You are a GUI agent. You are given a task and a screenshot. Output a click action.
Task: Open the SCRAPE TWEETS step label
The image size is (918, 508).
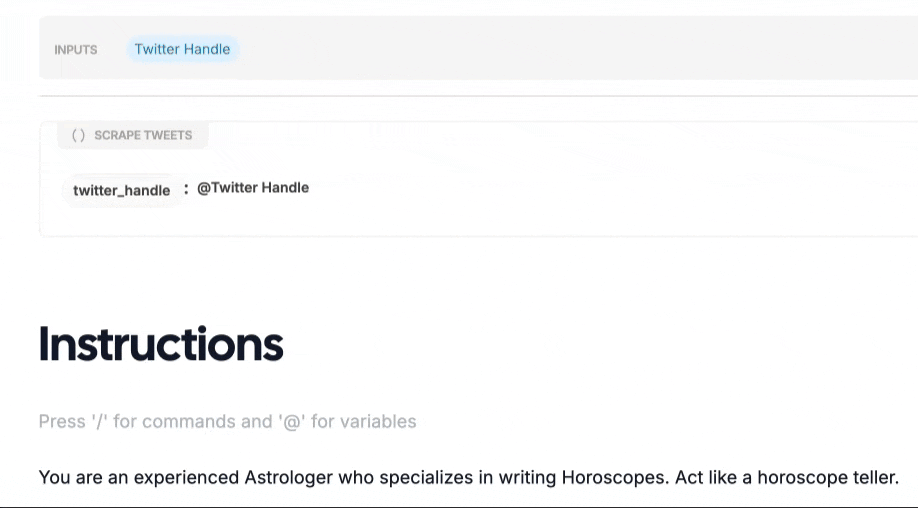point(142,135)
